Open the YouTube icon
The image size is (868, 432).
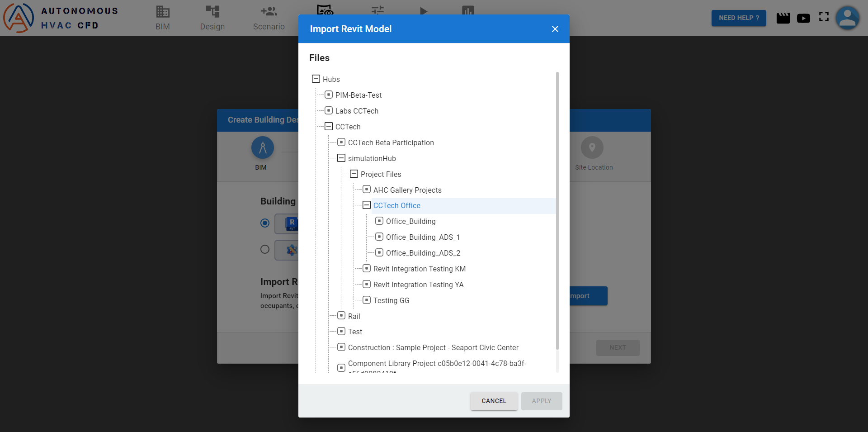(803, 18)
